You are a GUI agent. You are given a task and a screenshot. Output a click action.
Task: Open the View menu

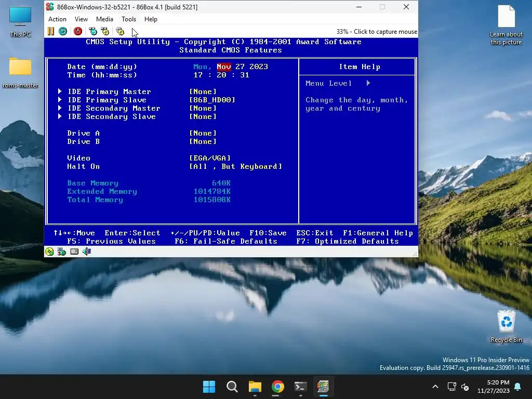pyautogui.click(x=81, y=19)
